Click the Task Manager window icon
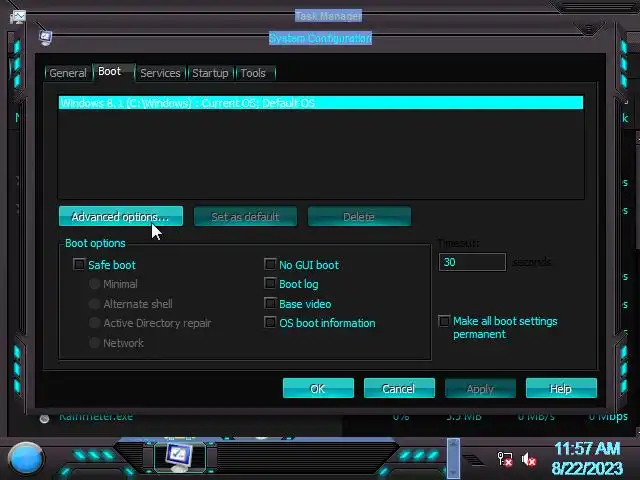This screenshot has width=640, height=480. (x=18, y=17)
